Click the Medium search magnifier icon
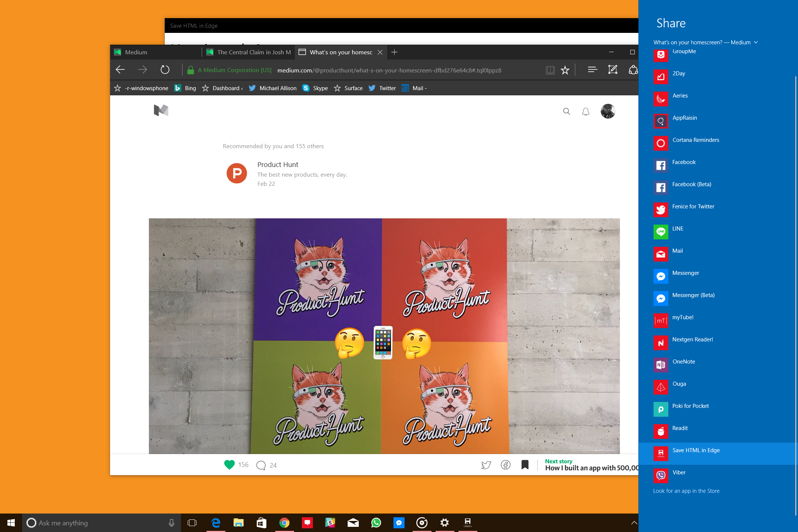The height and width of the screenshot is (532, 798). coord(566,111)
